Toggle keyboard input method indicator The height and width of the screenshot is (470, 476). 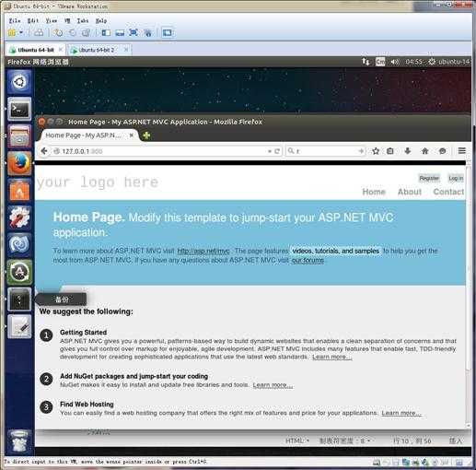(380, 62)
